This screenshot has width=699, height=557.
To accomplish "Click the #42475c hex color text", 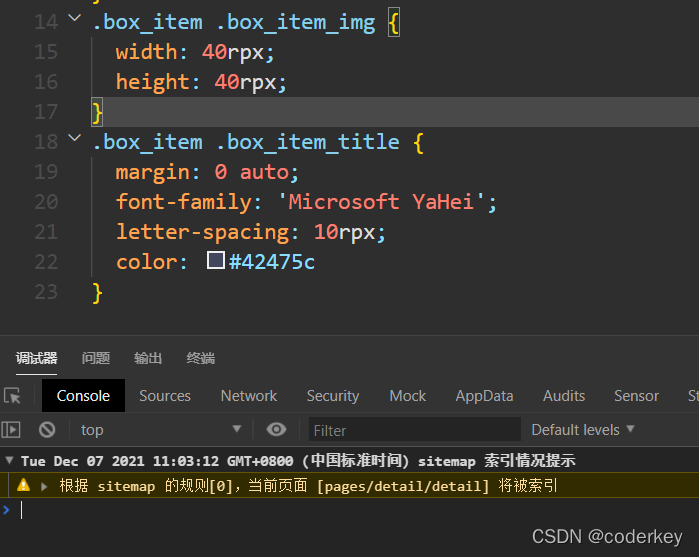I will tap(271, 262).
